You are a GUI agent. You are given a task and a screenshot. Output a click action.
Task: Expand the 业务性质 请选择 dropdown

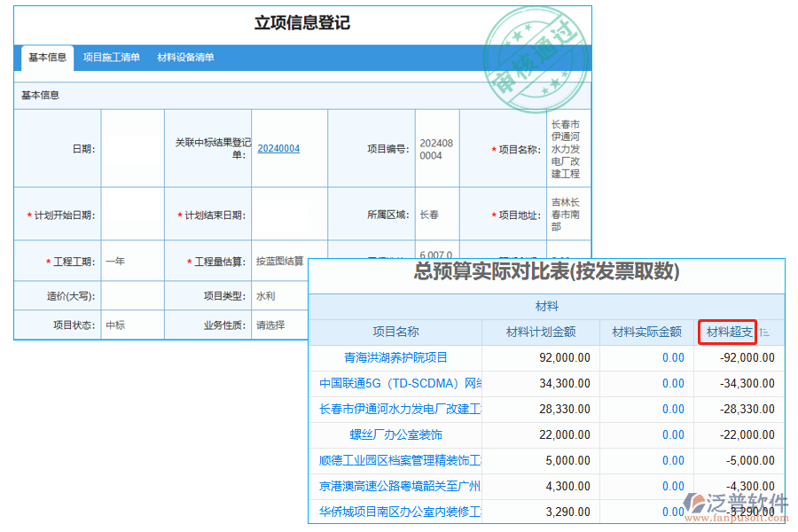[279, 325]
